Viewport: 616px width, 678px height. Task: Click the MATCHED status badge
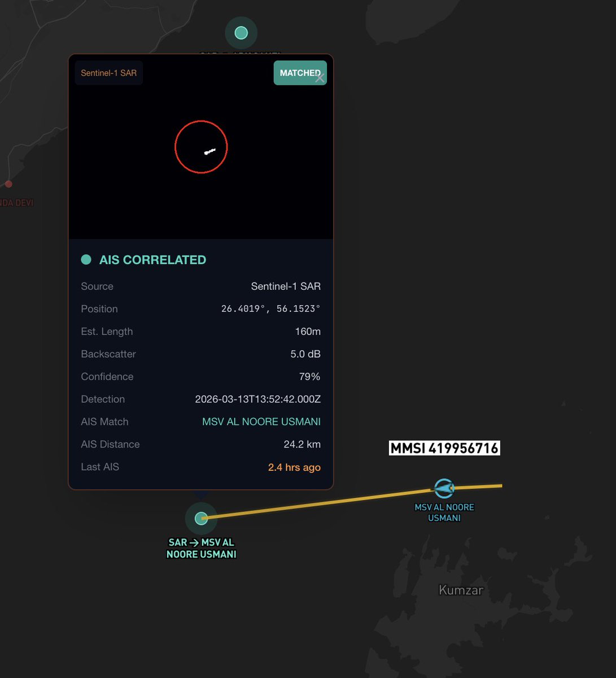tap(300, 73)
